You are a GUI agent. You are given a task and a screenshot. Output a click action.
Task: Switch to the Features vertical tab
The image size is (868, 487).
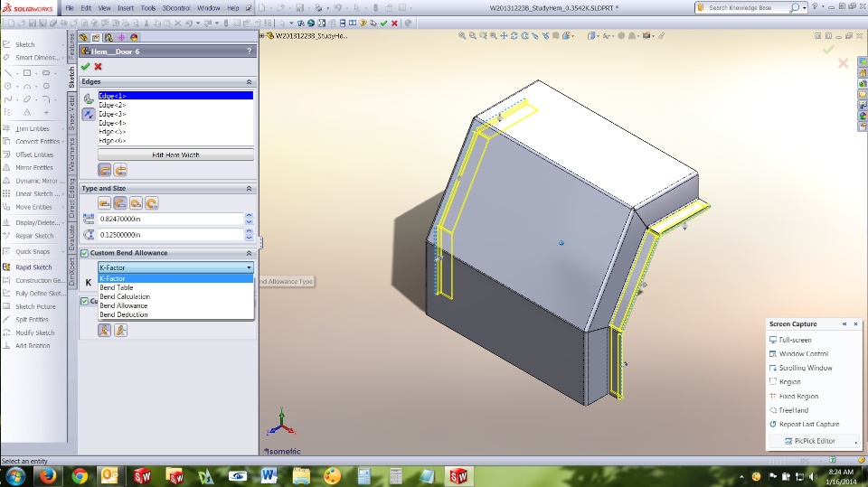click(71, 48)
